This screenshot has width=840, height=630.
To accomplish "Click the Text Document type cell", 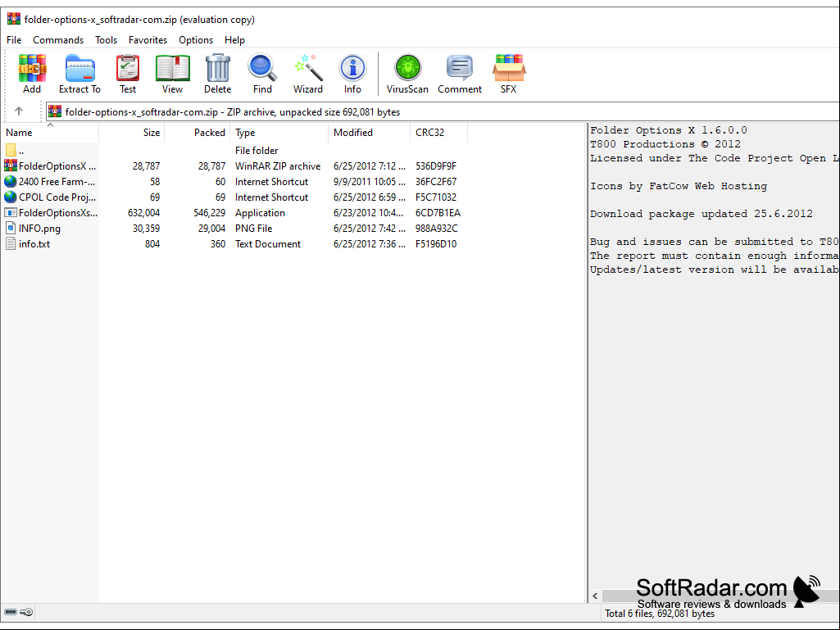I will click(x=268, y=244).
